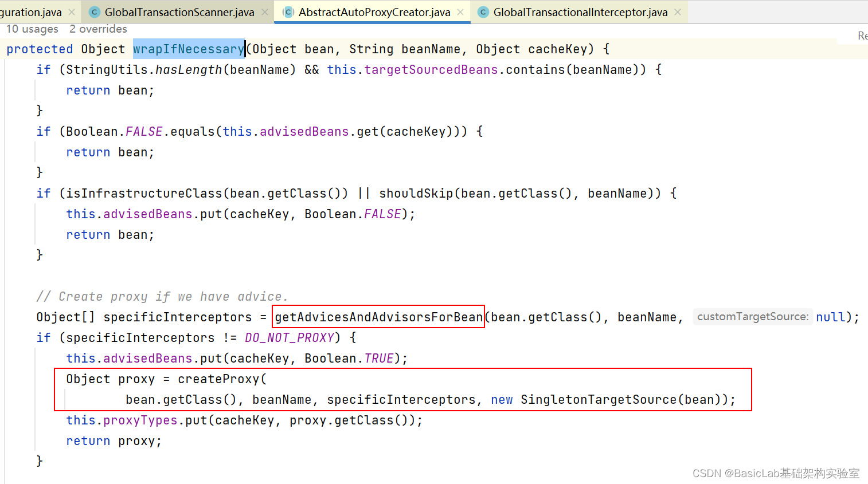
Task: Click Boolean.TRUE in advisedBeans.put call
Action: pos(349,359)
